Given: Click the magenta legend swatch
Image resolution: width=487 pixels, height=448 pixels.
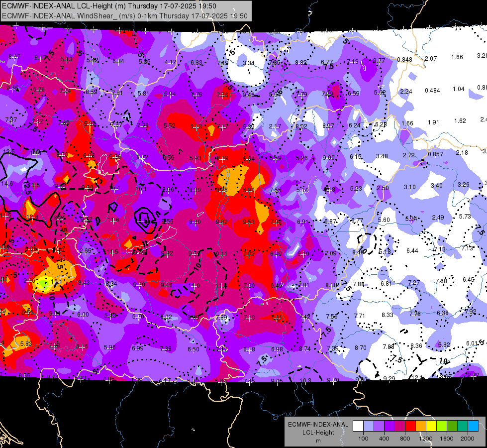Looking at the screenshot, I should (400, 426).
